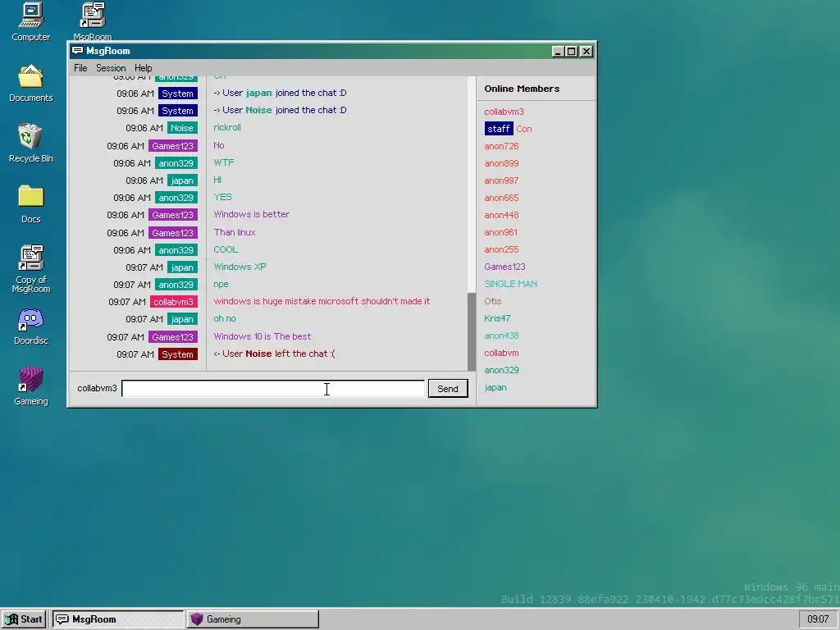The width and height of the screenshot is (840, 630).
Task: Click 'User japan joined the chat' message
Action: (281, 93)
